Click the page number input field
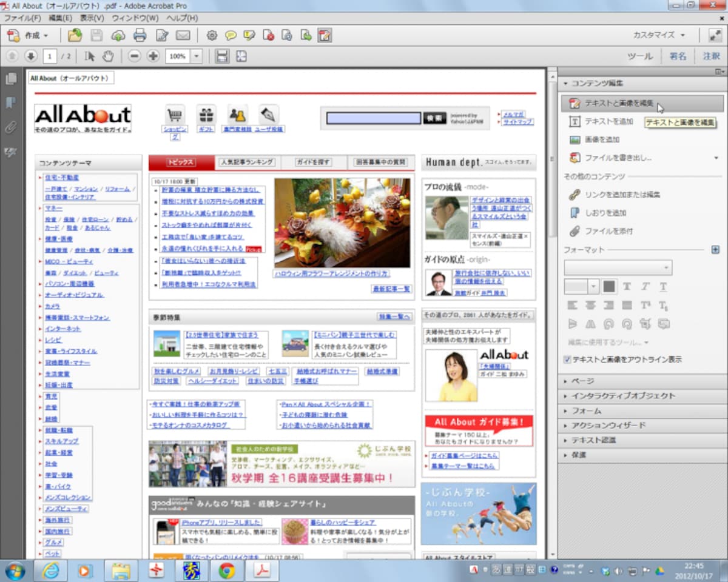The height and width of the screenshot is (582, 728). tap(49, 56)
